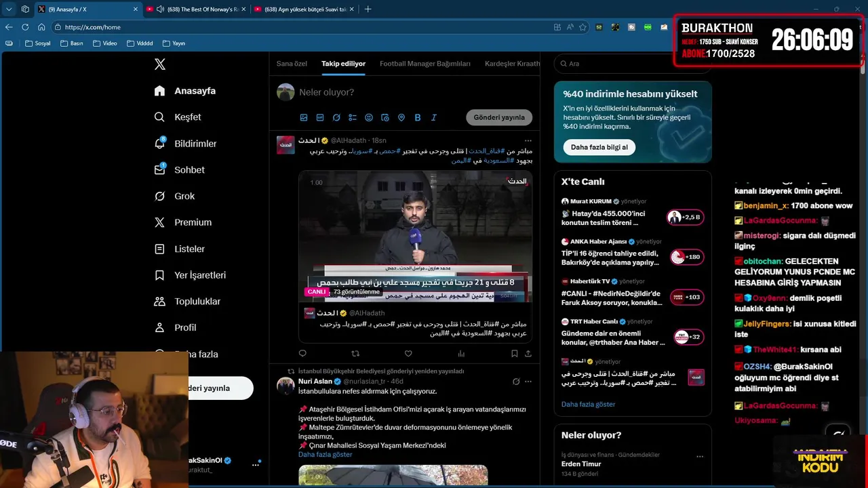
Task: Add page to favorites star
Action: point(583,27)
